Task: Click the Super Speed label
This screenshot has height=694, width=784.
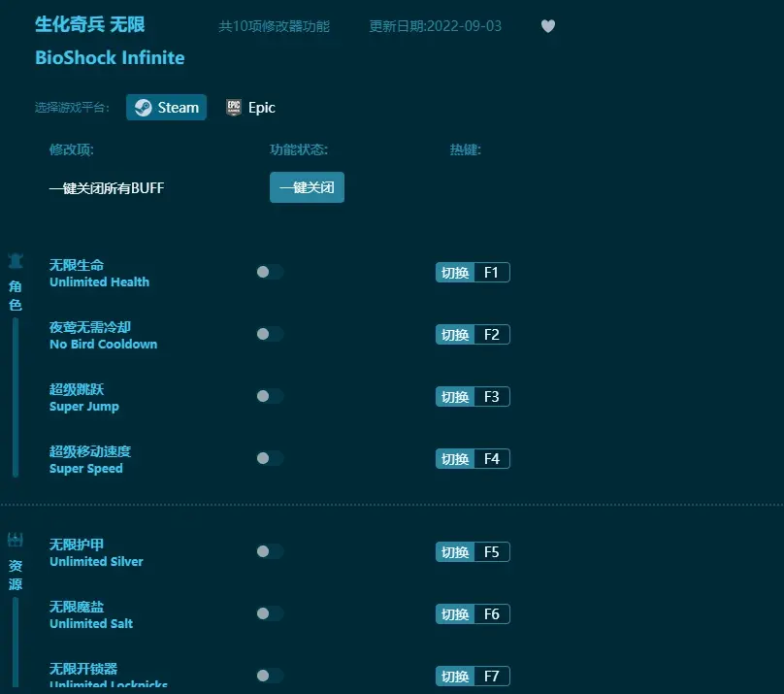Action: point(86,469)
